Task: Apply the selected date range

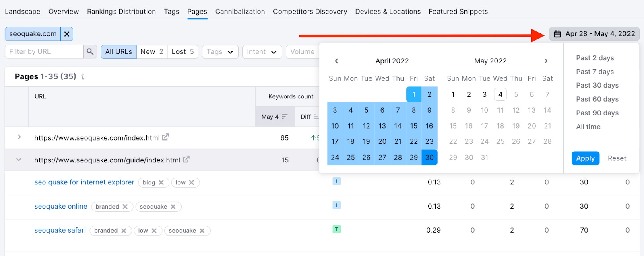Action: click(585, 158)
